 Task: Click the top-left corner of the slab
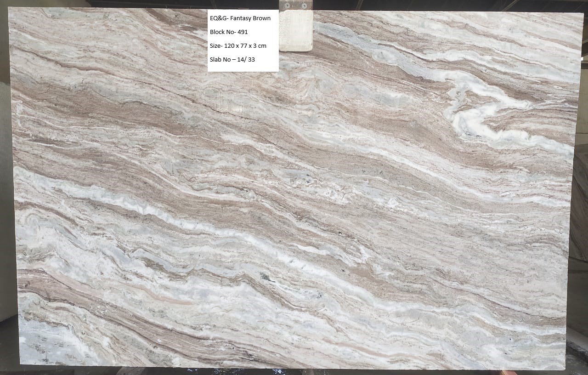tap(11, 10)
